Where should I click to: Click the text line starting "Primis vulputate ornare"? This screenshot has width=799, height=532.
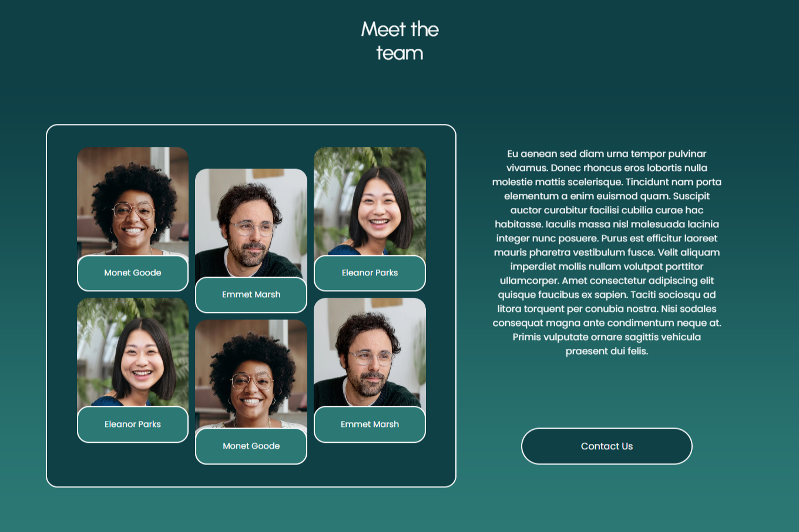[606, 337]
